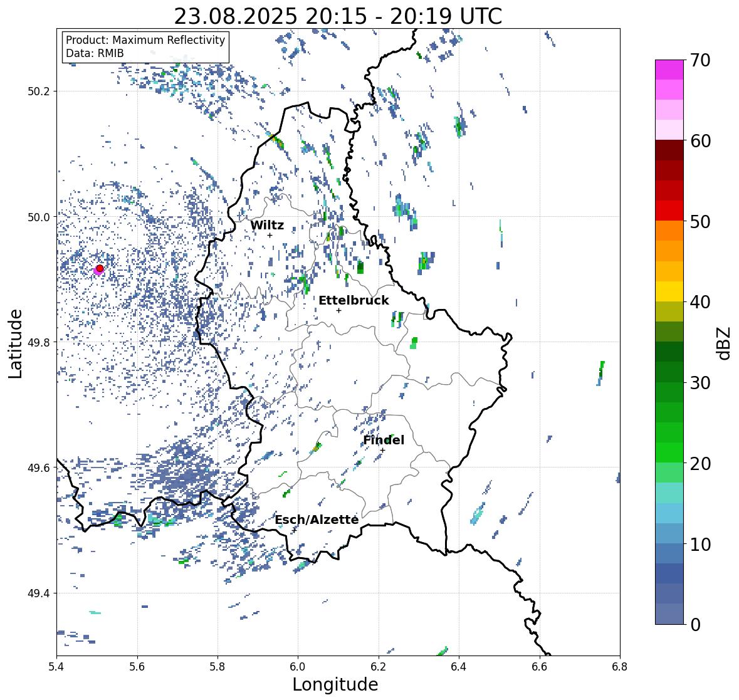Viewport: 739px width, 700px height.
Task: Click longitude tick label 5.6
Action: 137,667
